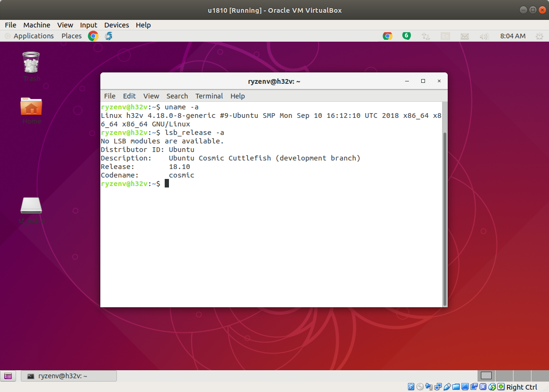549x392 pixels.
Task: Open the sound volume indicator
Action: (484, 36)
